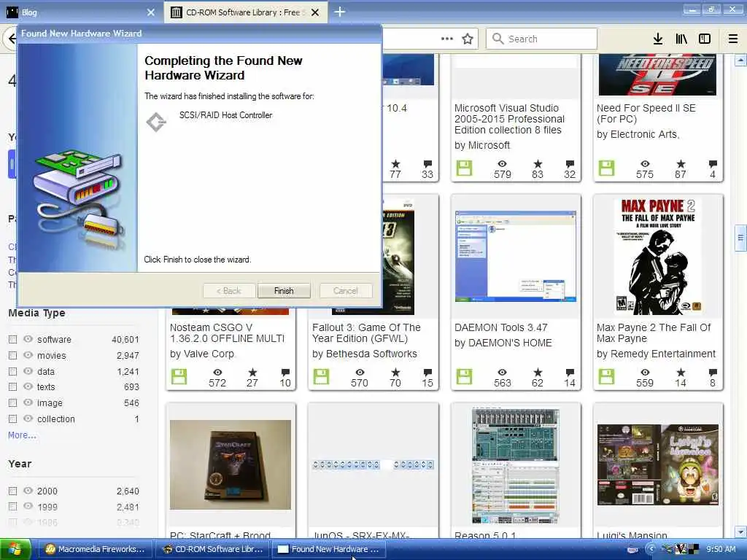Check the collection media type checkbox
Image resolution: width=747 pixels, height=560 pixels.
[13, 419]
